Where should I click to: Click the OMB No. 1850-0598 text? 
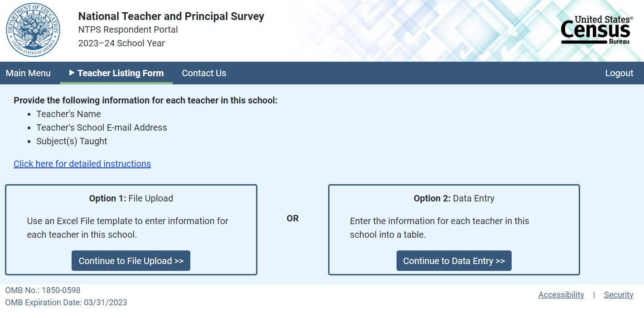[x=43, y=290]
